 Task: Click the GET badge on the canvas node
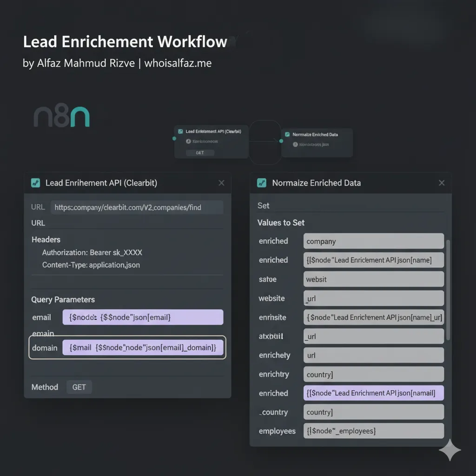pos(200,152)
